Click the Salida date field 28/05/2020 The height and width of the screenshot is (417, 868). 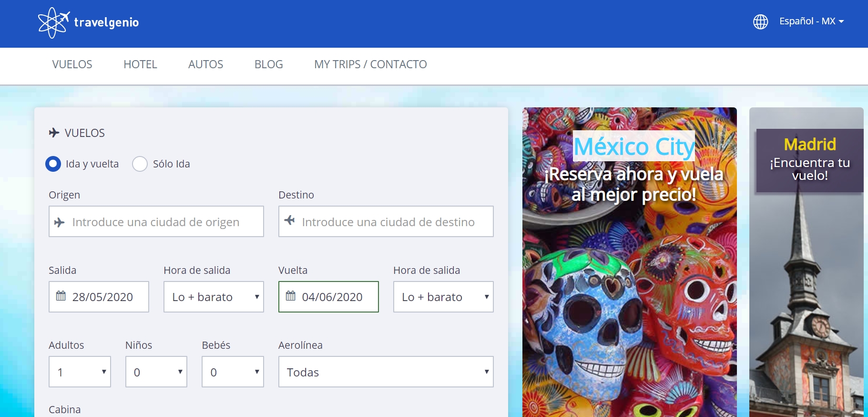pos(99,297)
